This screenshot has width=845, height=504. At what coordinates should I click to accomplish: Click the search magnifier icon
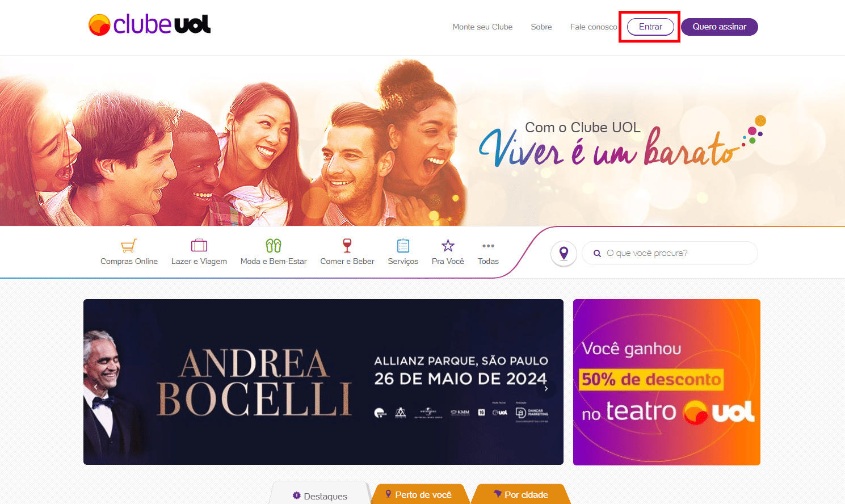tap(597, 253)
